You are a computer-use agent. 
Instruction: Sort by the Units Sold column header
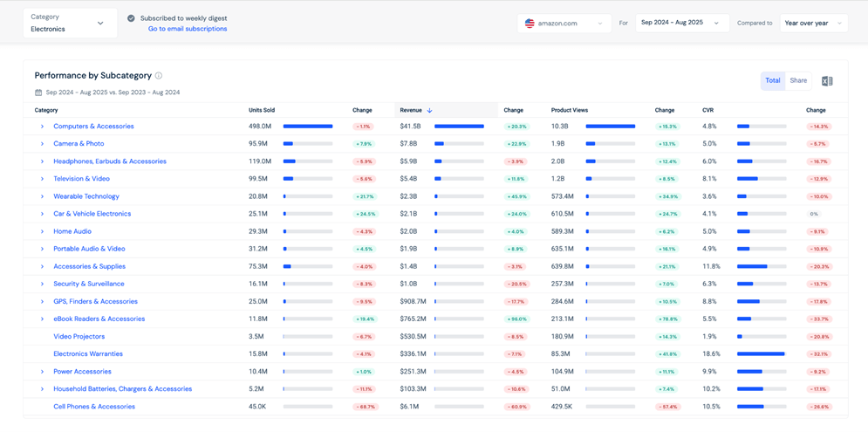click(x=262, y=110)
